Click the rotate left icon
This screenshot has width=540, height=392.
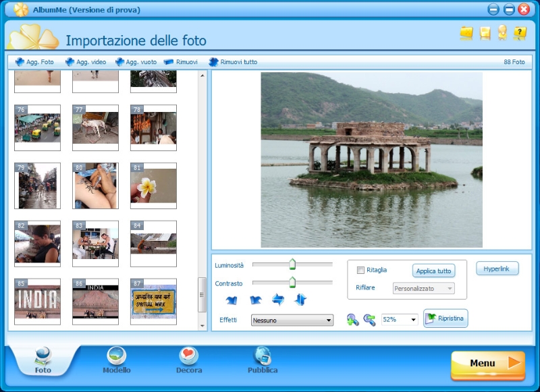[232, 300]
